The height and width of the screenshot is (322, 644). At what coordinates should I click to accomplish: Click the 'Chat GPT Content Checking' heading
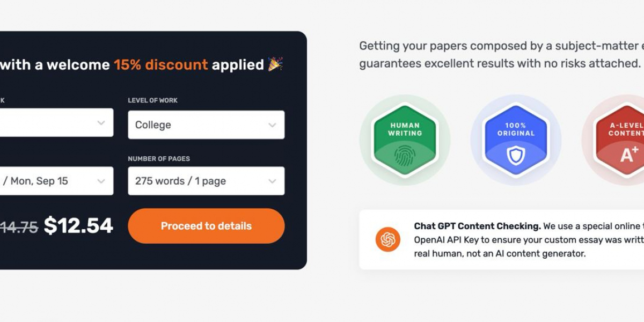[477, 226]
